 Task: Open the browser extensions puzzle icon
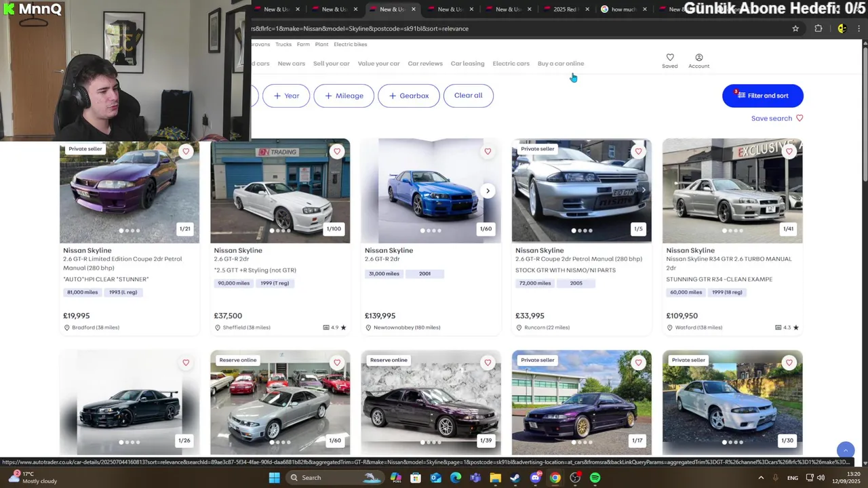(818, 28)
